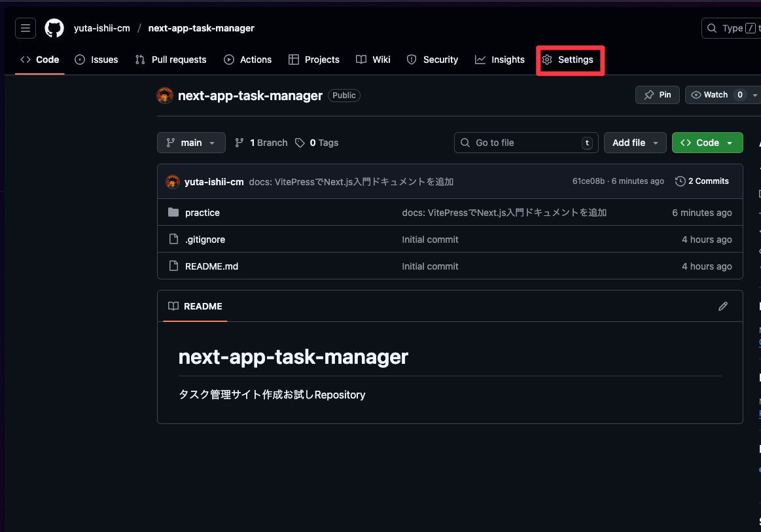
Task: Expand the green Code dropdown button
Action: (x=707, y=143)
